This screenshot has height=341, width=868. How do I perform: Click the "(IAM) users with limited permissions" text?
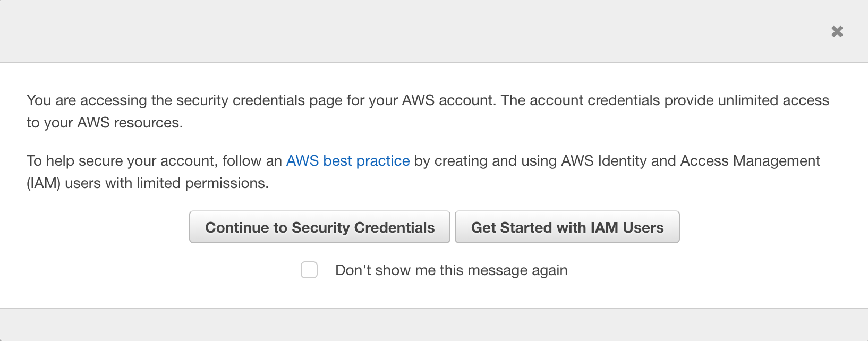148,183
